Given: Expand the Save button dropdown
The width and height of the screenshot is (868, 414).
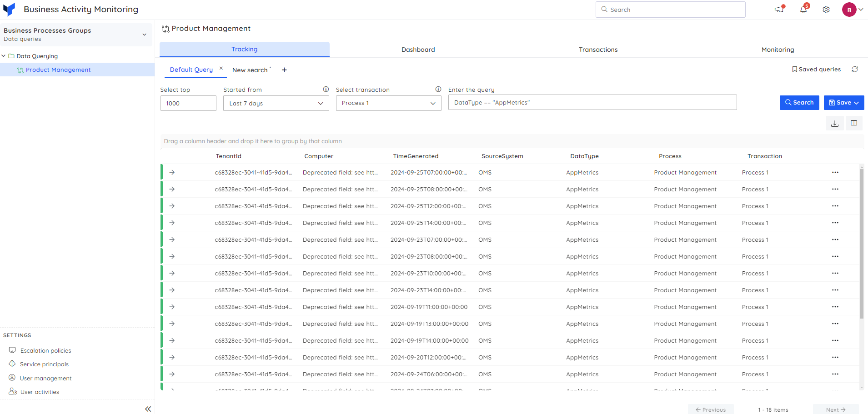Looking at the screenshot, I should pos(857,103).
